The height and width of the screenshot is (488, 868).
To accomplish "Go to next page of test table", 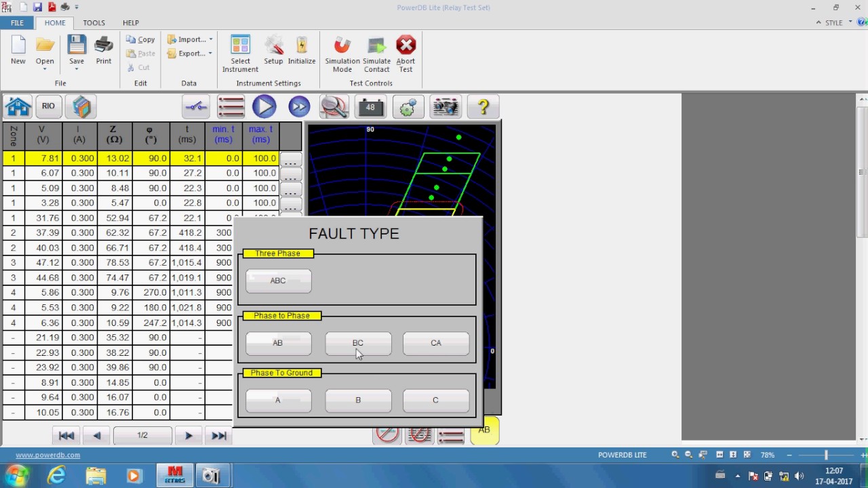I will 189,436.
